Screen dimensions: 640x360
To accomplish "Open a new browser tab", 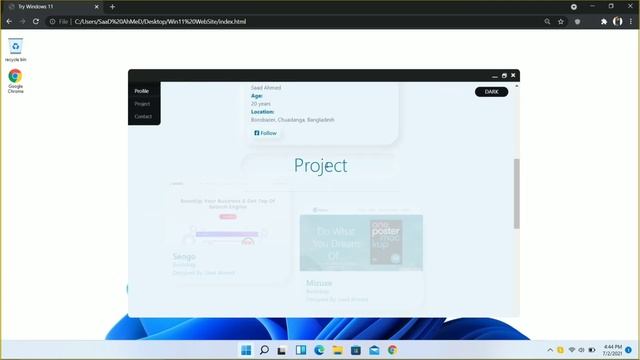I will 112,7.
